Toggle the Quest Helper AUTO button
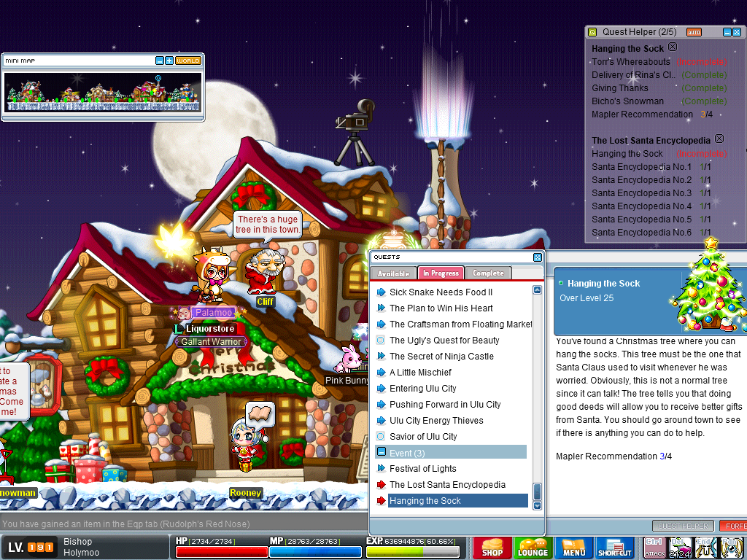 pos(694,32)
